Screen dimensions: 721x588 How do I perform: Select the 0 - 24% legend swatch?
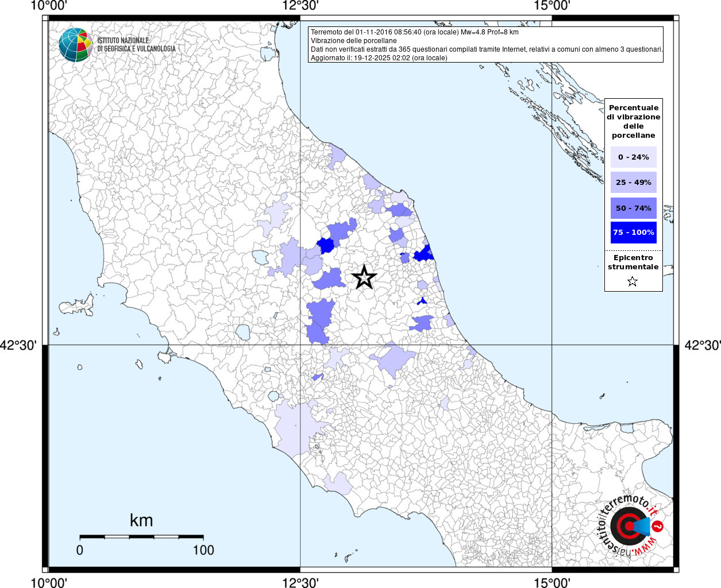pyautogui.click(x=633, y=157)
